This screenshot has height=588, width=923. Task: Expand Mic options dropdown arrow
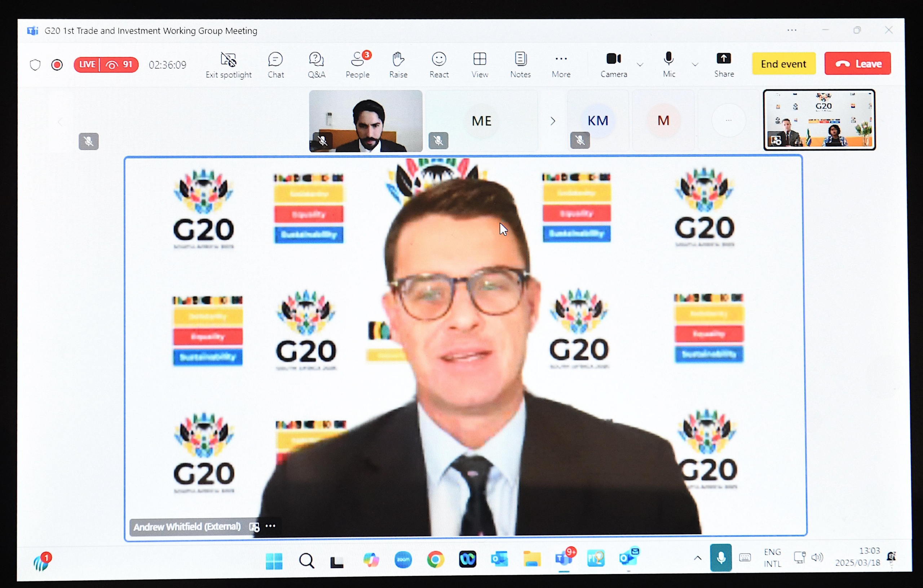click(x=695, y=64)
